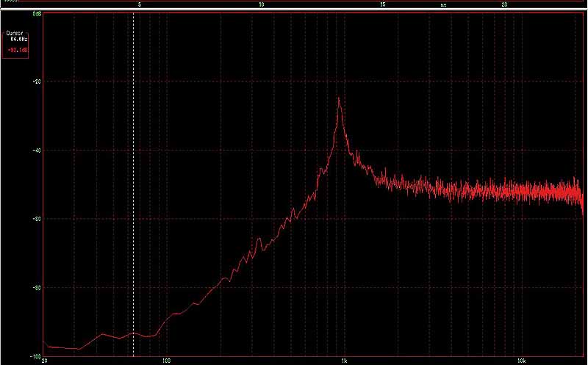The width and height of the screenshot is (588, 365).
Task: Click the 1k label on frequency axis
Action: [x=343, y=361]
